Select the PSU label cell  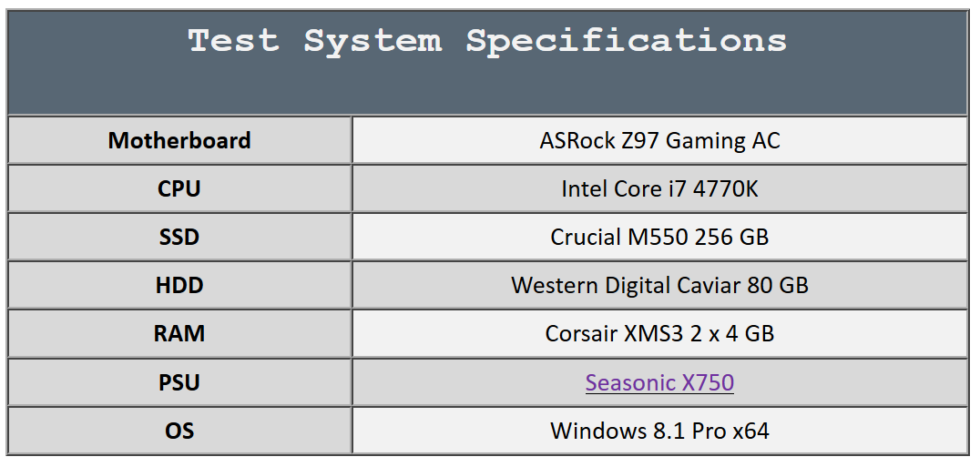(179, 382)
